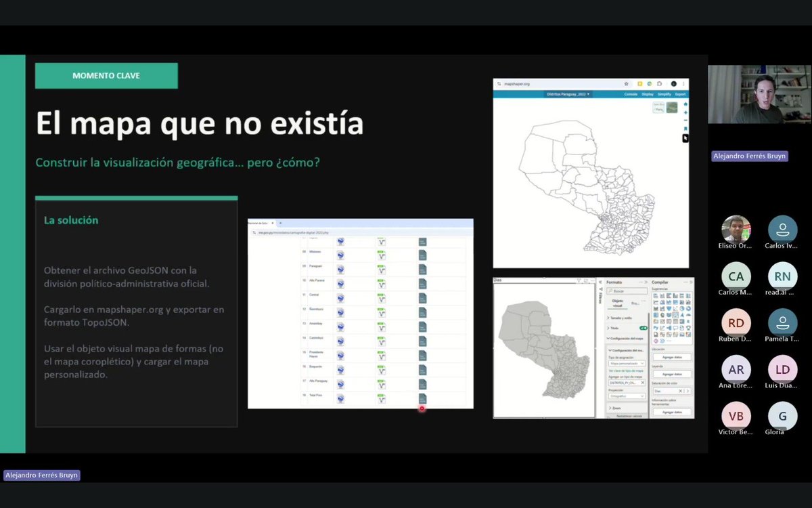Open a new tab in the cartografía browser window

click(280, 223)
